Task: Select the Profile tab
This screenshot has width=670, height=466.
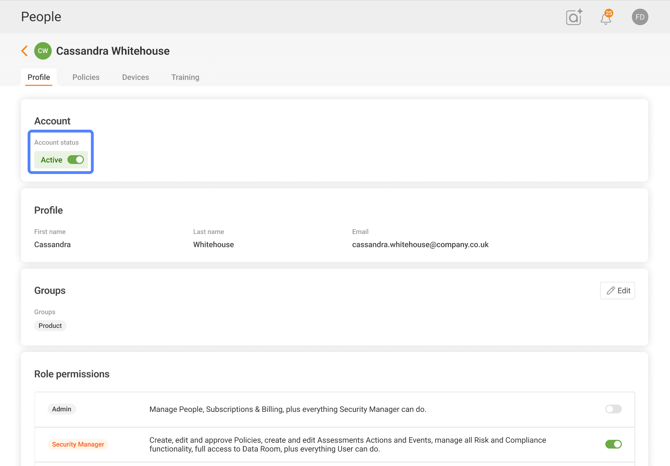Action: click(39, 77)
